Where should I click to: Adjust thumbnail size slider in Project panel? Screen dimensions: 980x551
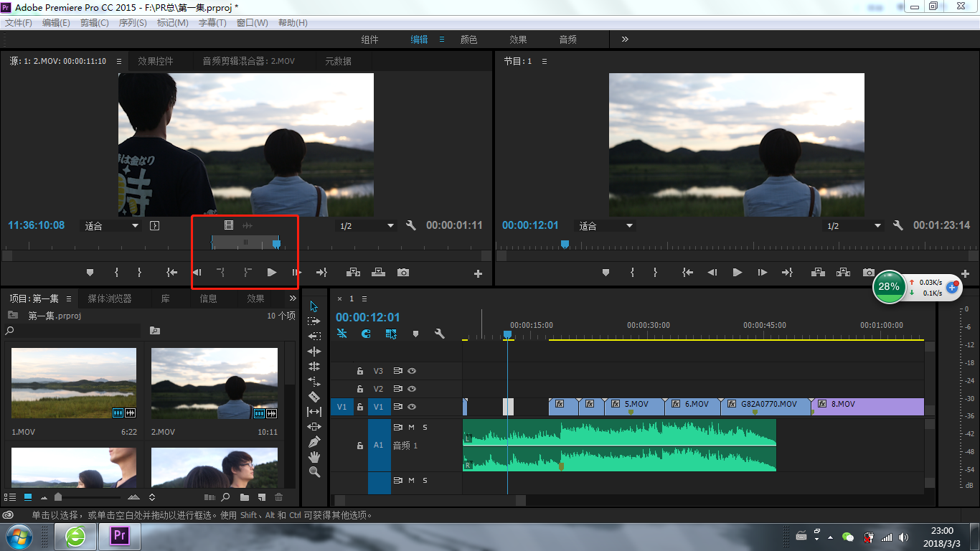tap(58, 497)
